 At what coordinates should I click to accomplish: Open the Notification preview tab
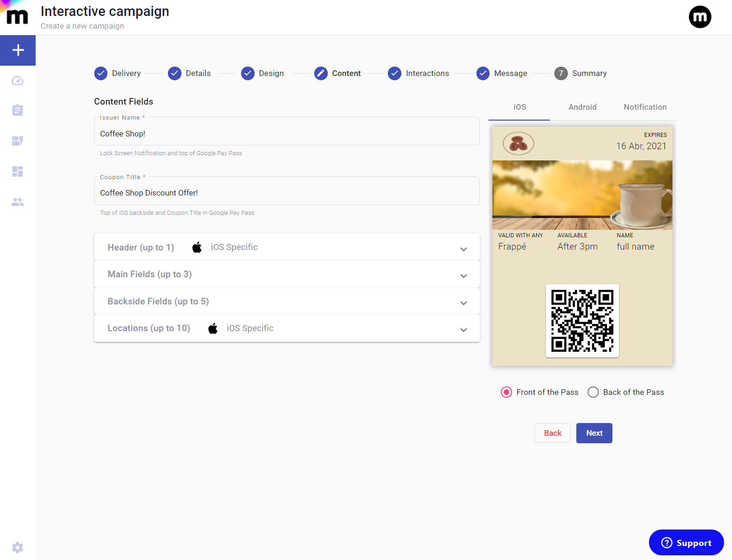click(645, 107)
